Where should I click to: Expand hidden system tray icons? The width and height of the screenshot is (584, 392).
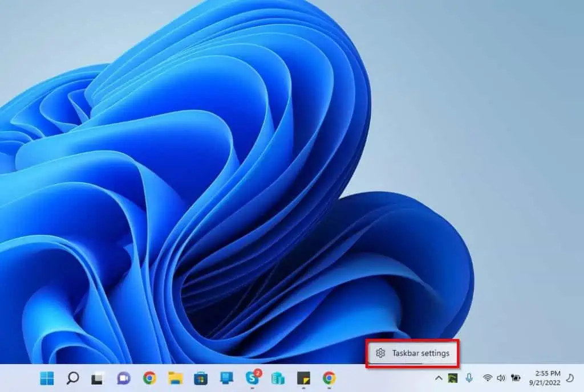pos(438,378)
